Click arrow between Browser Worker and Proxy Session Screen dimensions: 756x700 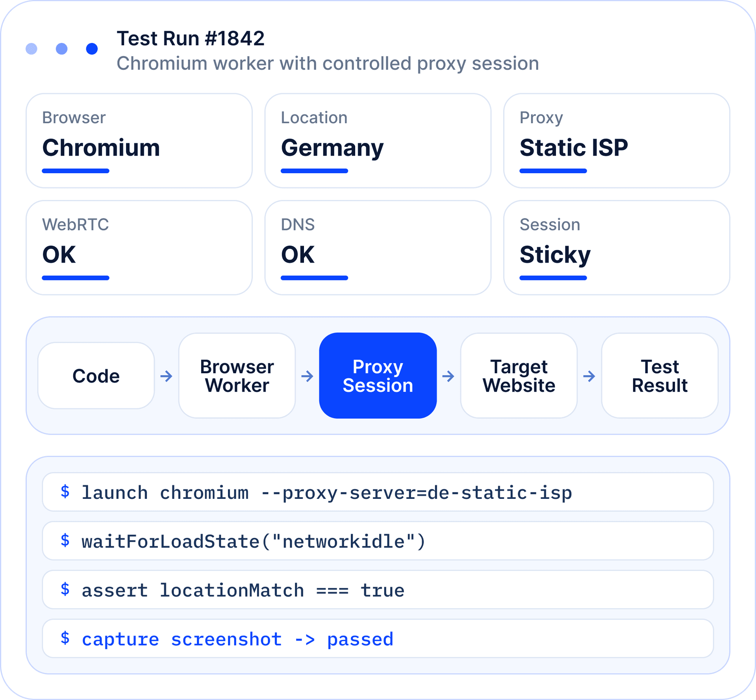308,376
